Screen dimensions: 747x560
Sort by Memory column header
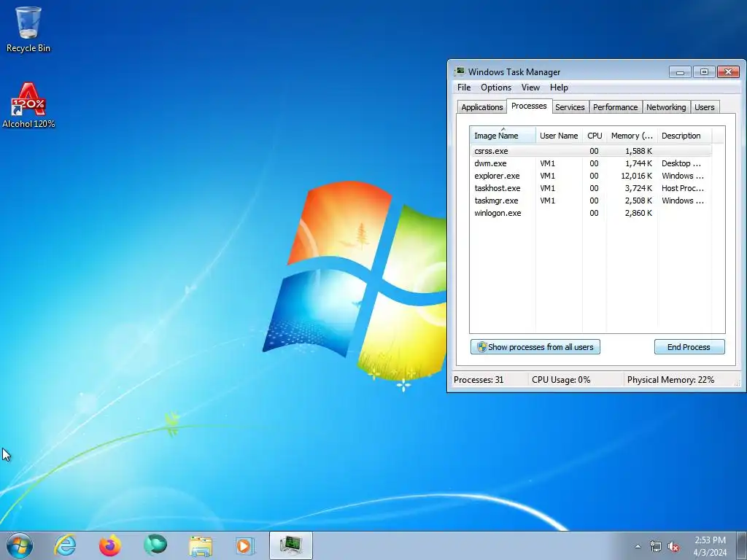632,136
